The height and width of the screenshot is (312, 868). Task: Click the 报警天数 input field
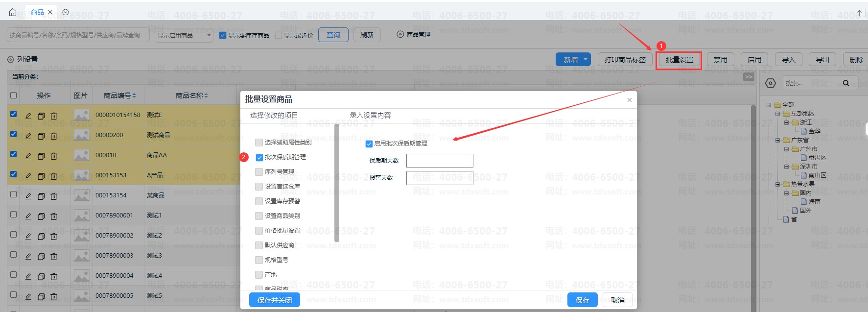click(x=440, y=178)
